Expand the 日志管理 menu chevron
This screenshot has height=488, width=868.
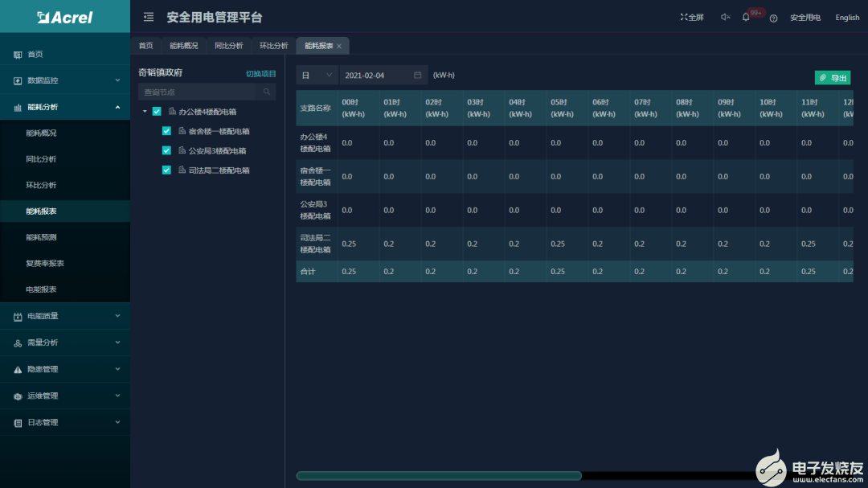click(117, 422)
